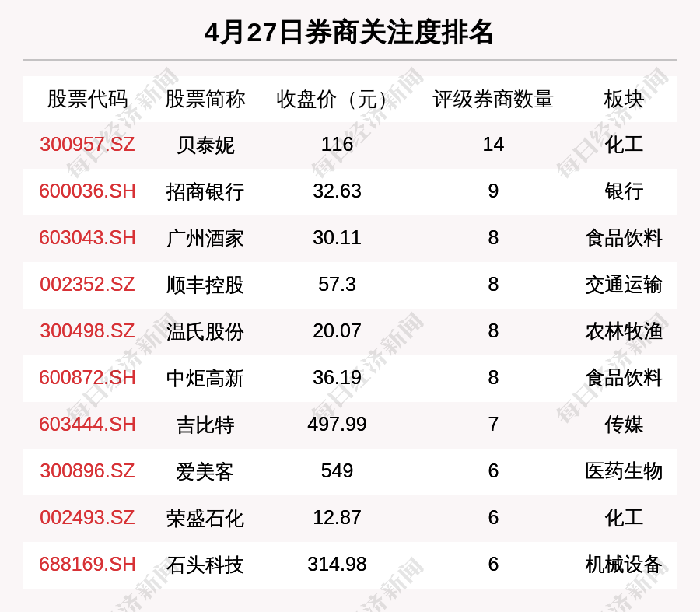Click closing price 12.87
700x612 pixels.
pos(337,517)
